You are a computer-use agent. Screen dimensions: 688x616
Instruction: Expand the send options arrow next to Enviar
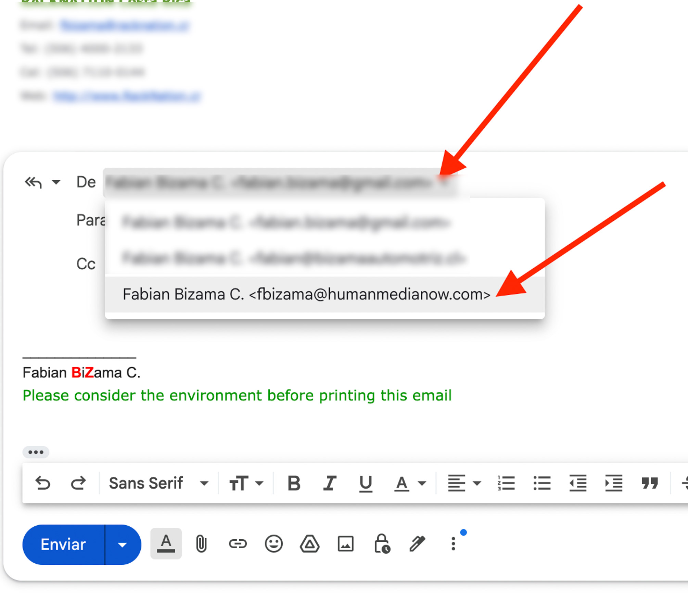123,544
